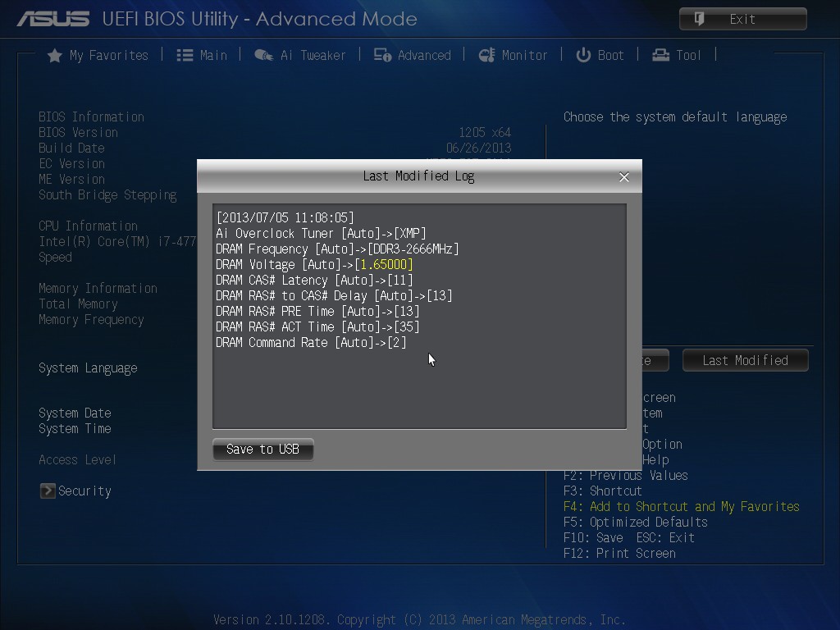Viewport: 840px width, 630px height.
Task: Click the log timestamp 2013/07/05 11:08:05
Action: [285, 217]
